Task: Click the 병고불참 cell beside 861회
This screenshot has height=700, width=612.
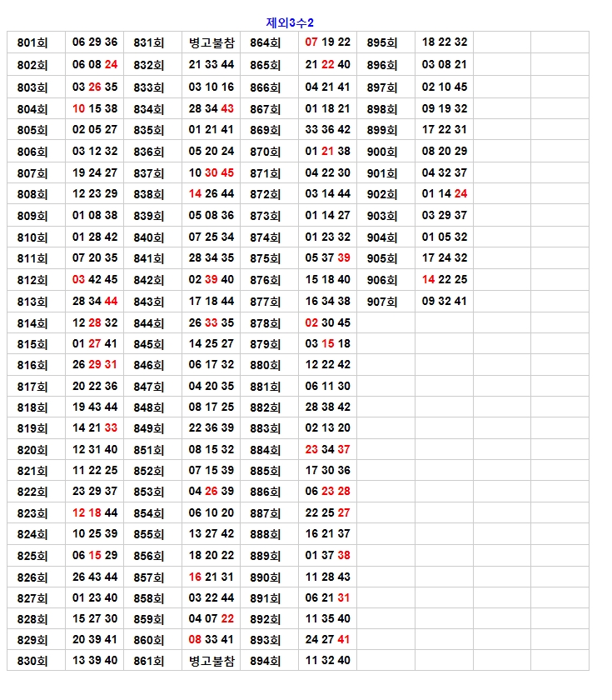Action: pyautogui.click(x=211, y=661)
